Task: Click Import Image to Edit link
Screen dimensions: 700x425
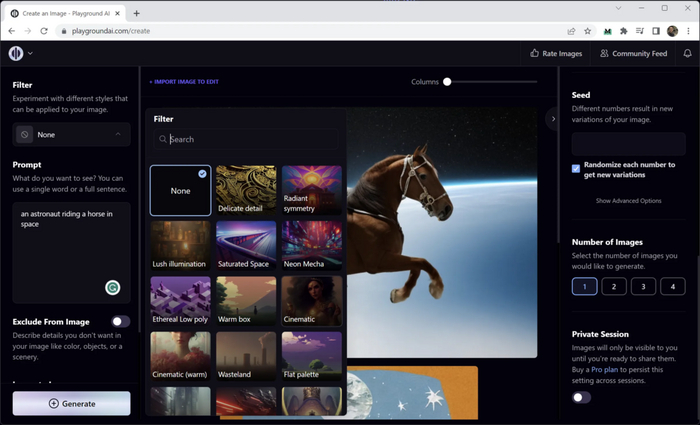Action: (184, 82)
